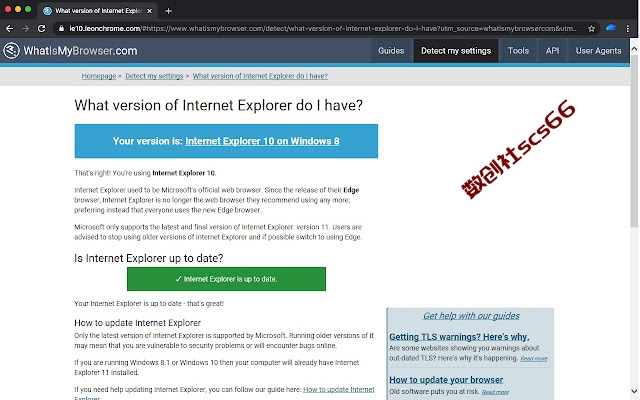640x400 pixels.
Task: Click the address bar URL field
Action: pyautogui.click(x=324, y=29)
